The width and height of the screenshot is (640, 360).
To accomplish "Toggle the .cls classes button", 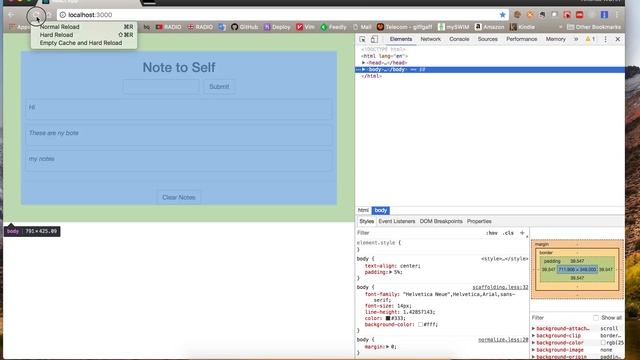I will coord(509,233).
